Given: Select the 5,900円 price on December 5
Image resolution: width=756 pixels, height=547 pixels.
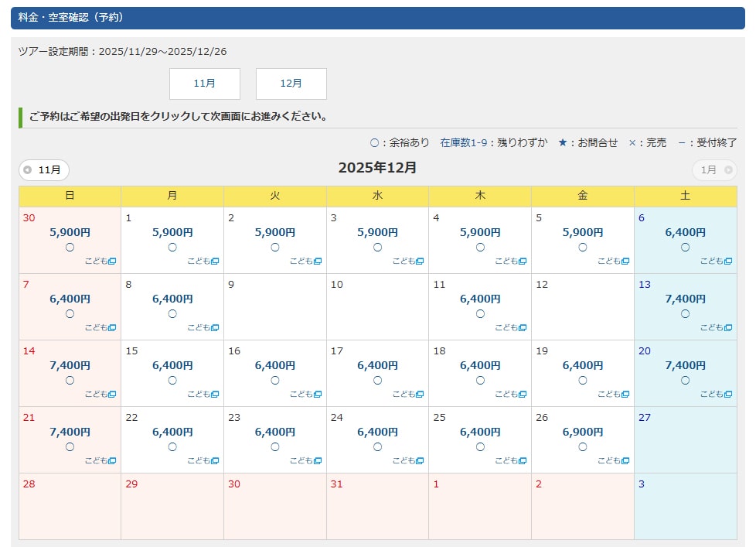Looking at the screenshot, I should [x=582, y=232].
